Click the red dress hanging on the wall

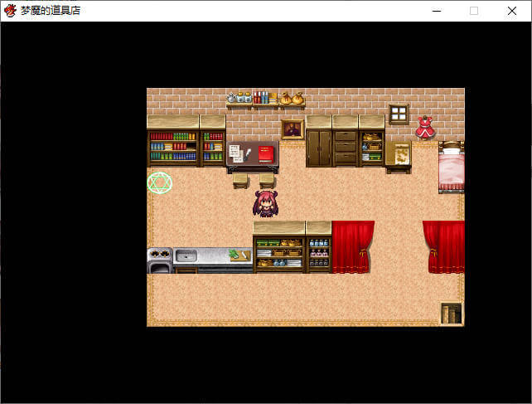click(x=425, y=129)
